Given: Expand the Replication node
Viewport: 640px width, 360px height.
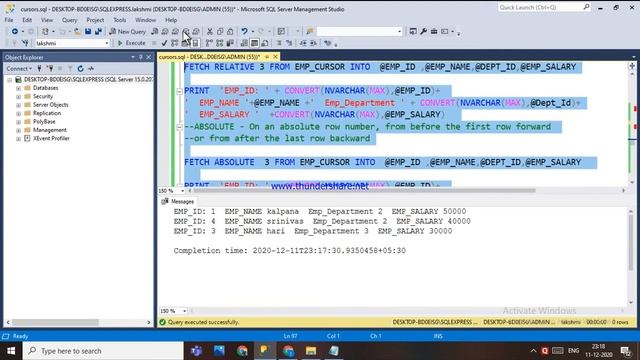Looking at the screenshot, I should click(x=18, y=113).
